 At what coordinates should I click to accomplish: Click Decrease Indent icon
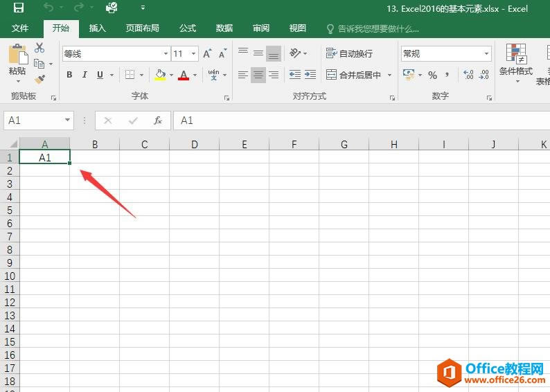pos(295,74)
